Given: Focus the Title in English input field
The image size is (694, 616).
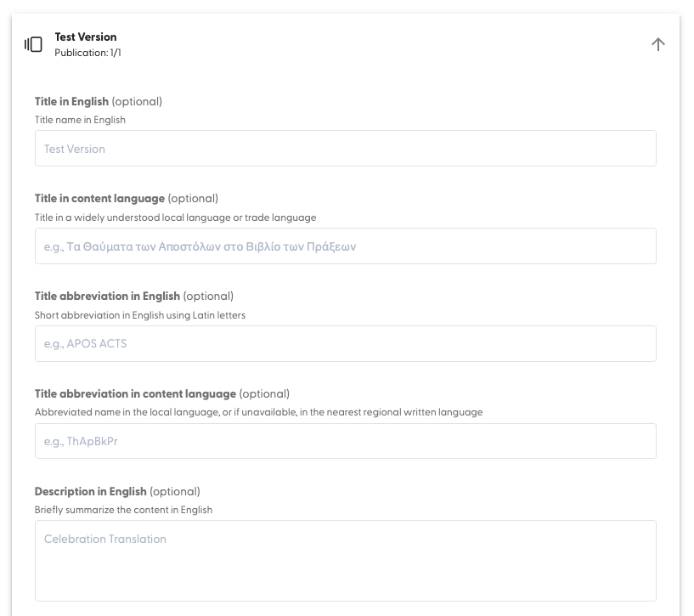Looking at the screenshot, I should (345, 149).
